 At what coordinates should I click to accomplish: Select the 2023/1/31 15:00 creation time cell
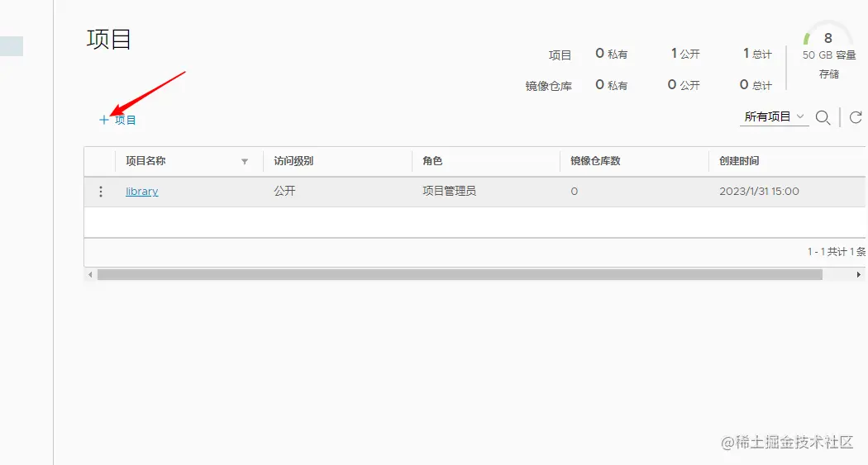759,192
